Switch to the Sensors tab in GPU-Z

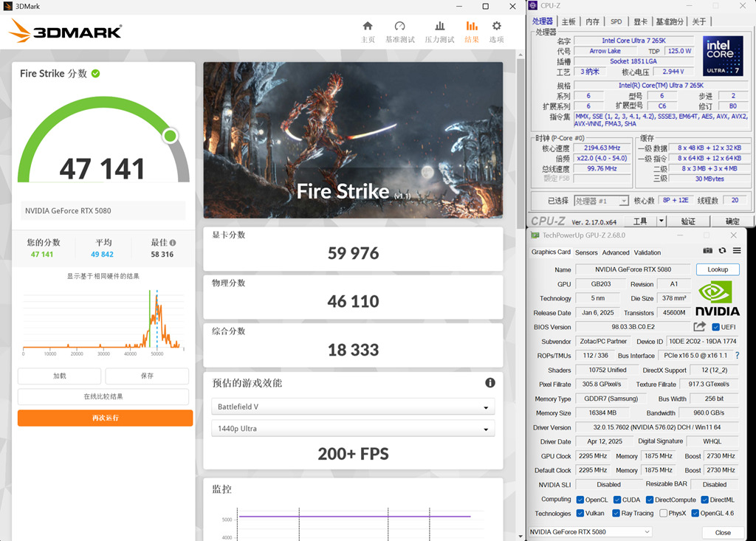[x=586, y=252]
